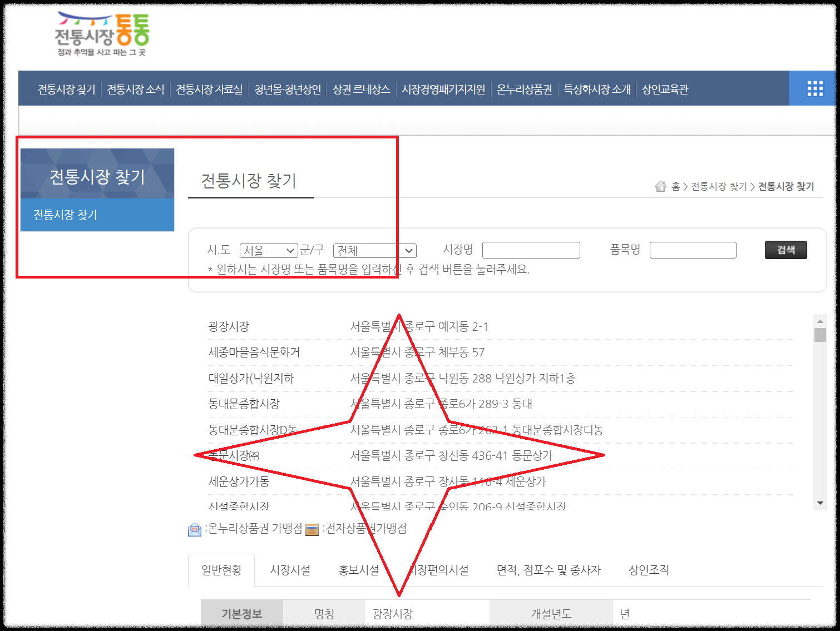Screen dimensions: 840x631
Task: Open the grid menu icon in the navigation bar
Action: (x=815, y=88)
